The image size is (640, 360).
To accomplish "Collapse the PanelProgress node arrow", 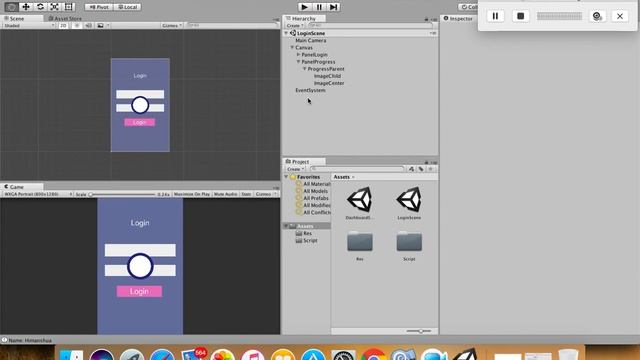I will [x=298, y=62].
